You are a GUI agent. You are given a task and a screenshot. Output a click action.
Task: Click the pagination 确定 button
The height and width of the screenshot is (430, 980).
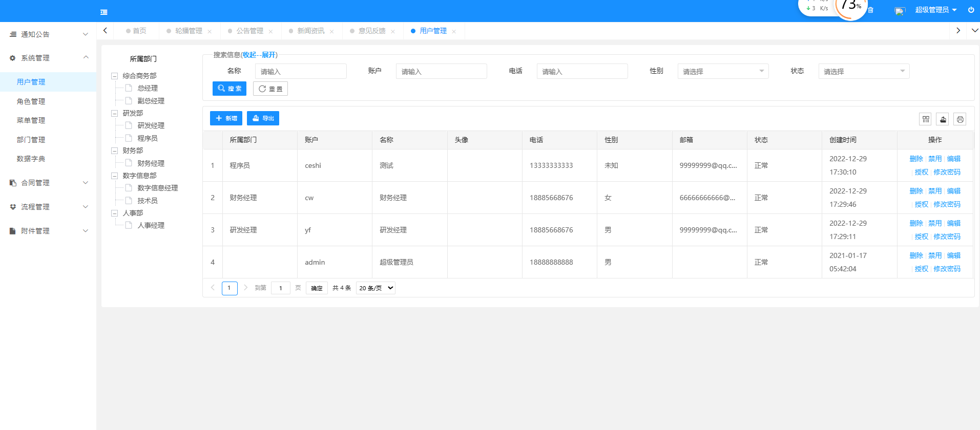pyautogui.click(x=317, y=288)
